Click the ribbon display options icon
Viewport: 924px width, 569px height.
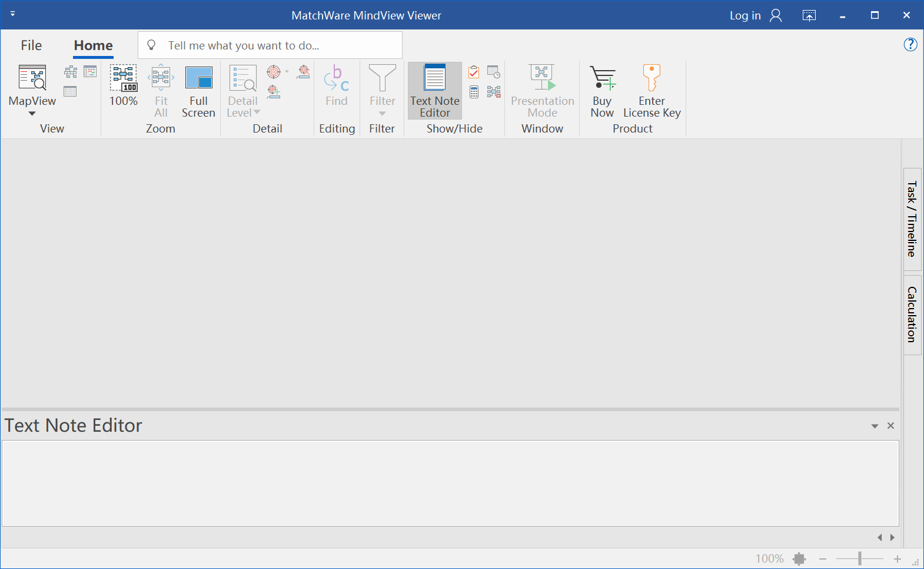tap(809, 15)
